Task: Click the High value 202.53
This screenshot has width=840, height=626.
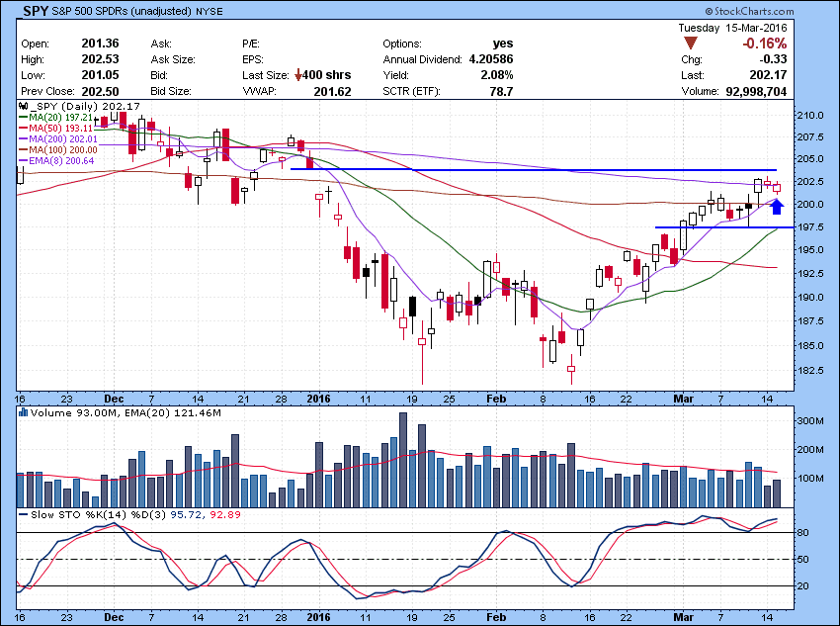Action: point(100,59)
